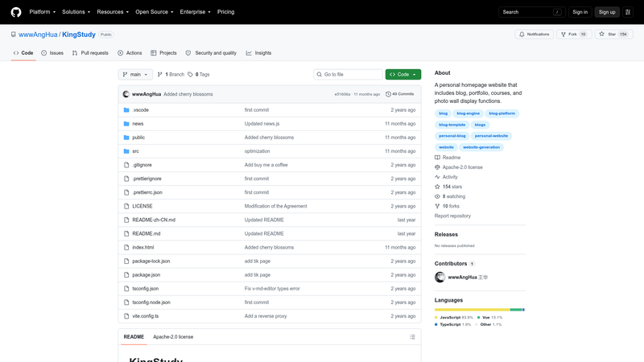
Task: Open the index.html file
Action: [x=143, y=248]
